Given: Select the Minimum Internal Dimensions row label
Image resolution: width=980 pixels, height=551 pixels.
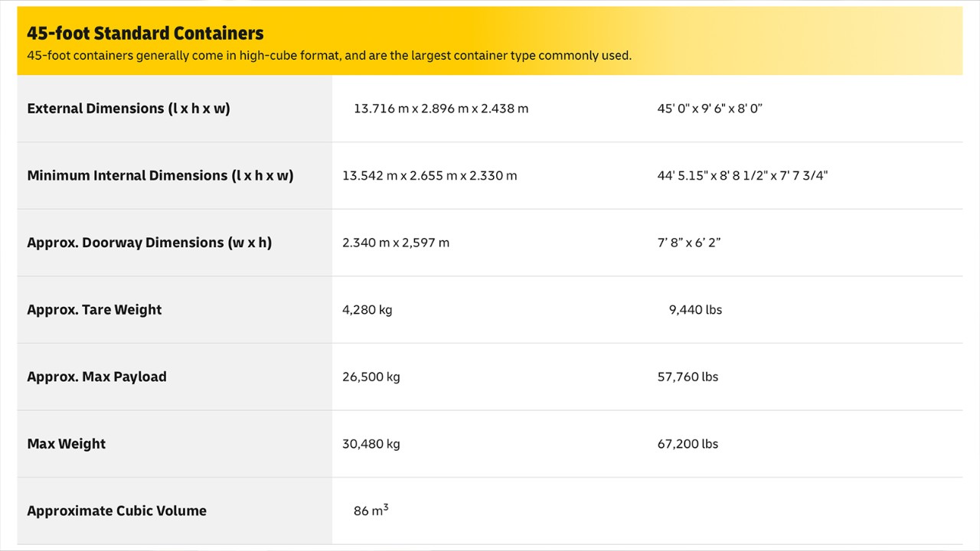Looking at the screenshot, I should click(x=160, y=176).
